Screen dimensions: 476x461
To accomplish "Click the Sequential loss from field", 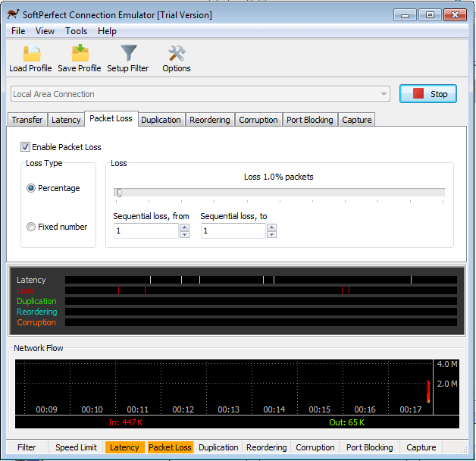I will (146, 230).
